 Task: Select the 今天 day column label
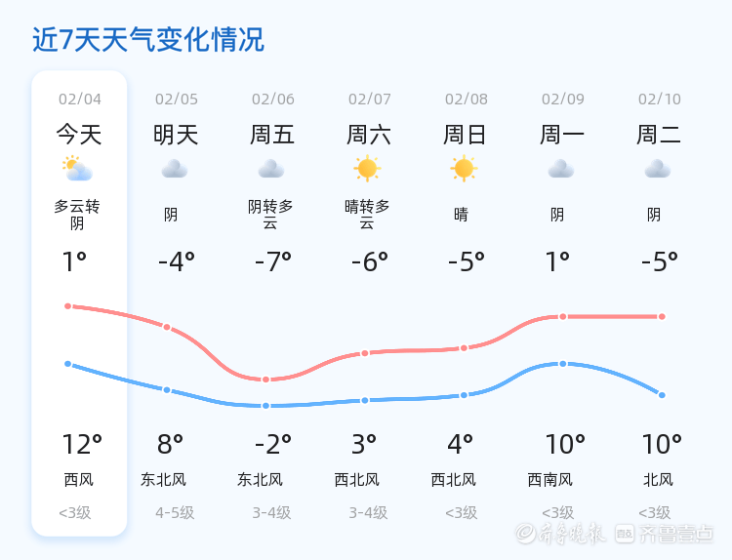[78, 135]
